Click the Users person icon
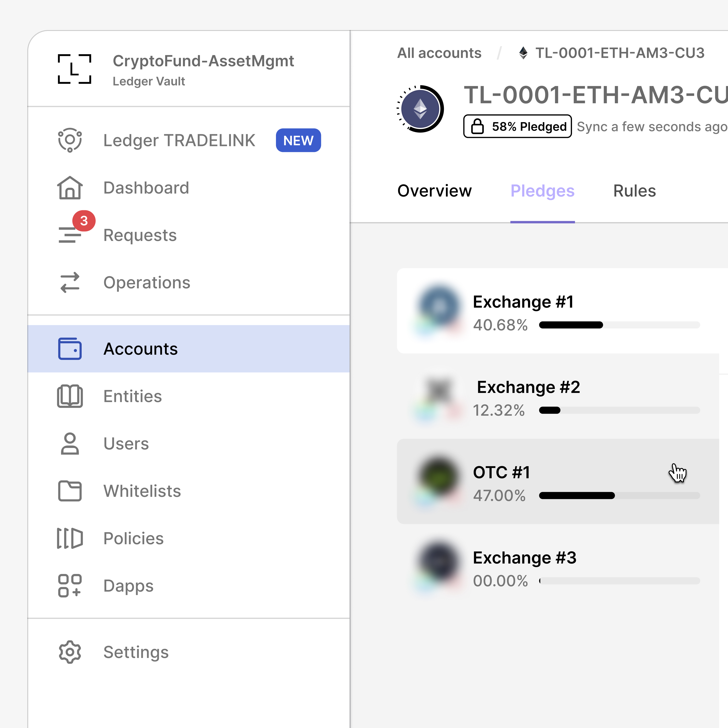 [x=70, y=443]
